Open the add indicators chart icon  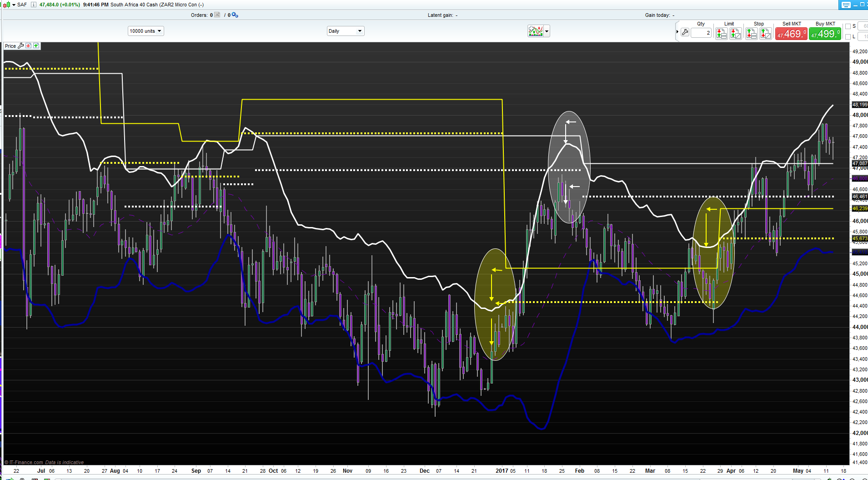(x=536, y=31)
